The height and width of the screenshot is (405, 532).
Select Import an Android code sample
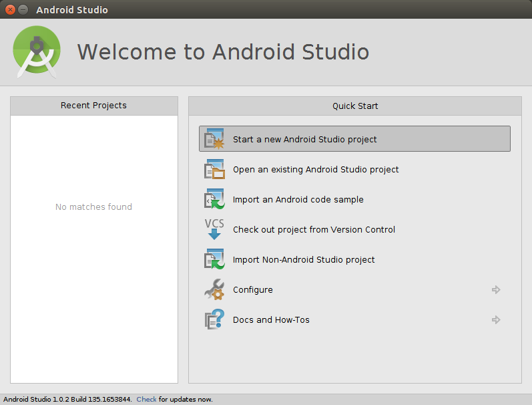pyautogui.click(x=298, y=199)
